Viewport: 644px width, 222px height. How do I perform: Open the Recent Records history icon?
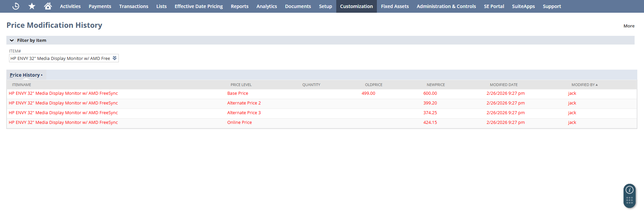click(16, 6)
